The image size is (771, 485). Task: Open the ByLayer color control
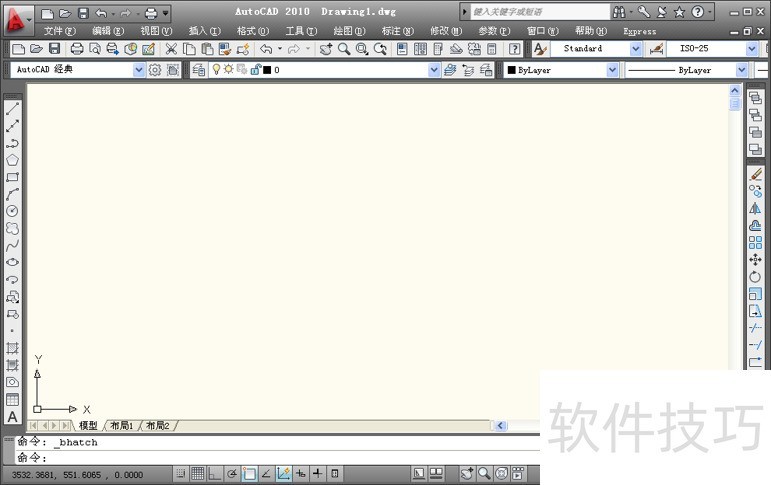(559, 70)
